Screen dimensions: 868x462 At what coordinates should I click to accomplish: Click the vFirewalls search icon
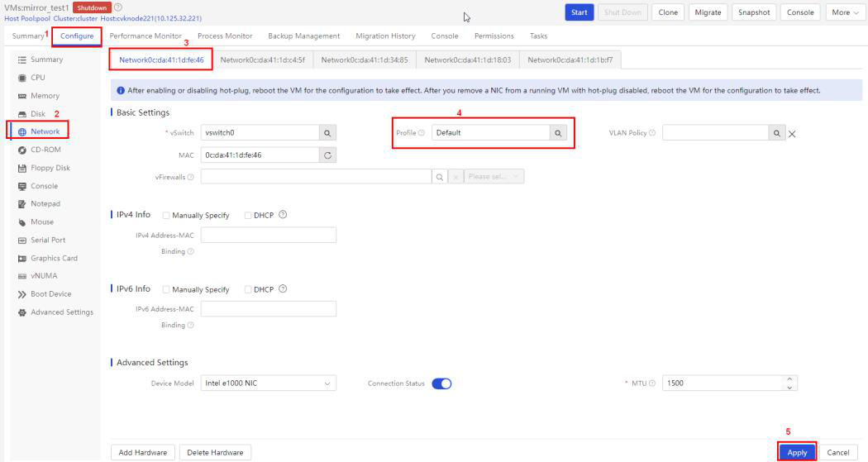coord(440,177)
